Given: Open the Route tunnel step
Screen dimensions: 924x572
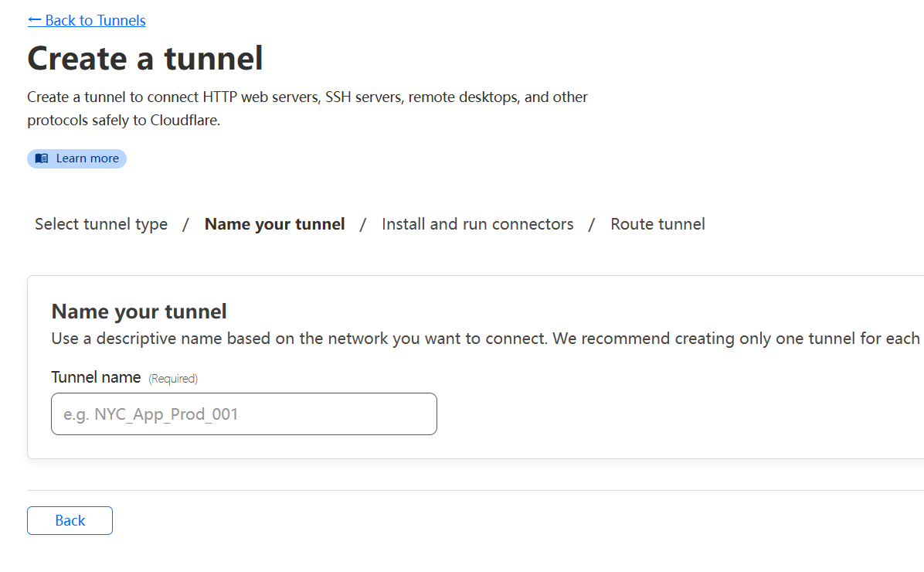Looking at the screenshot, I should [x=657, y=224].
